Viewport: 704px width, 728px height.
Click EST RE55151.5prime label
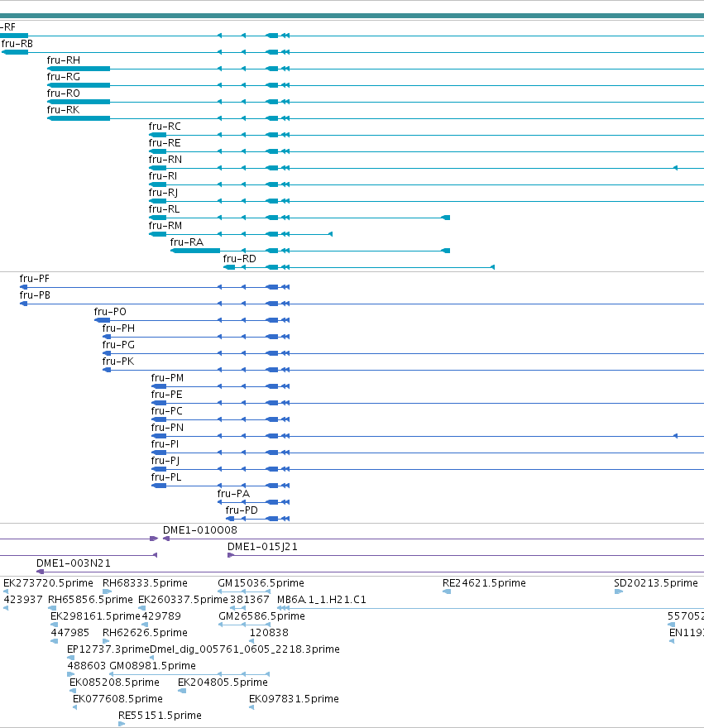click(160, 716)
